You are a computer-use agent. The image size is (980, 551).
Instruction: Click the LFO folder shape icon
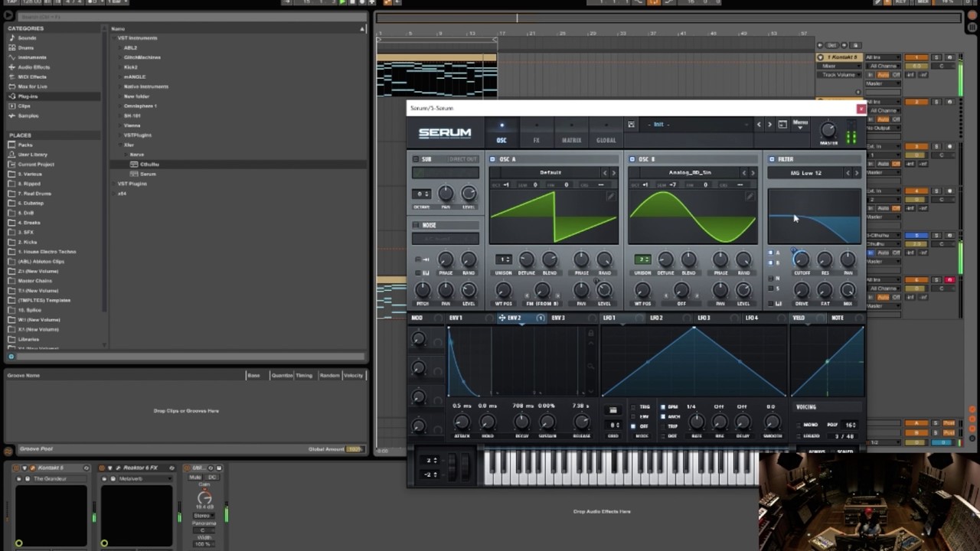click(612, 410)
